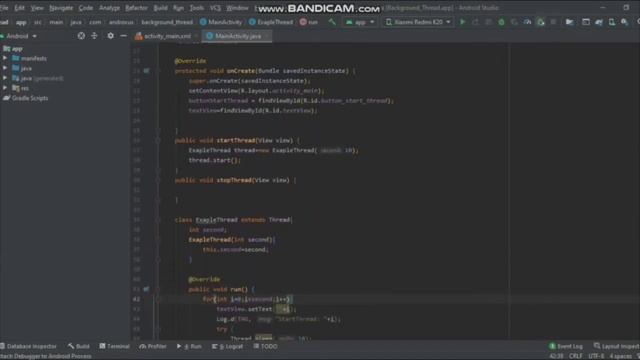640x360 pixels.
Task: Select Gradle Scripts in project tree
Action: (x=26, y=98)
